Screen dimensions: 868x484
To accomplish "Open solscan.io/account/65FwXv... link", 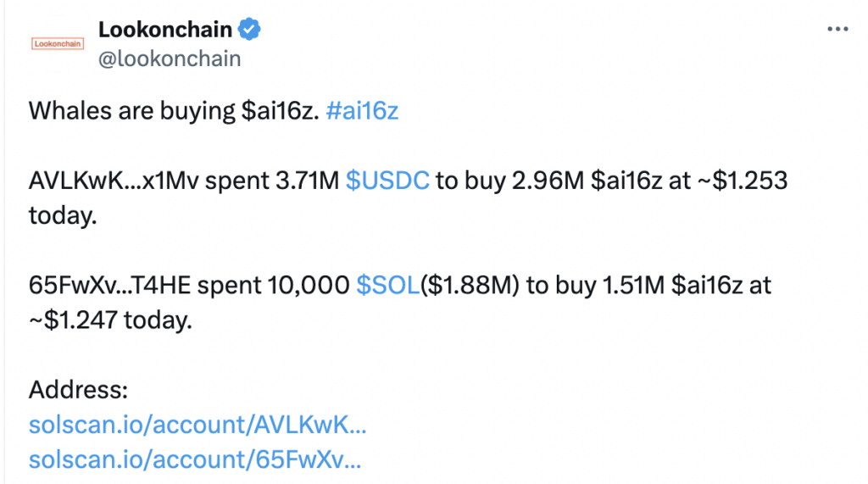I will 195,459.
